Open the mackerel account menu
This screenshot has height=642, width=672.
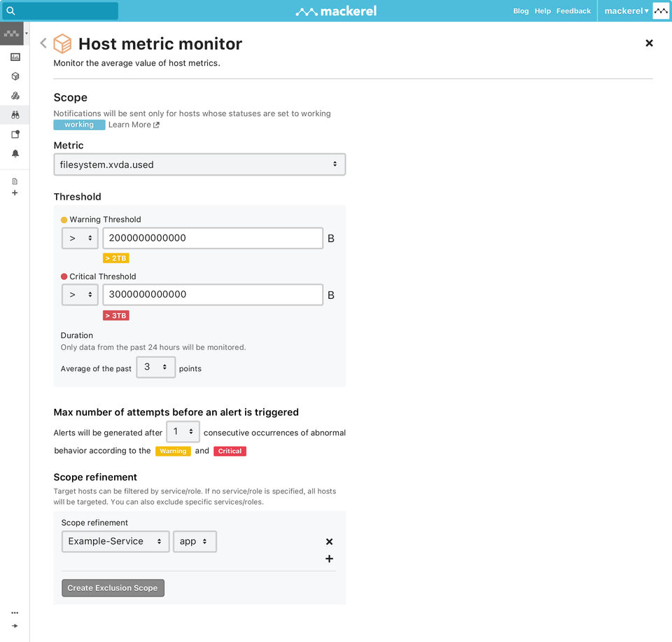coord(626,11)
